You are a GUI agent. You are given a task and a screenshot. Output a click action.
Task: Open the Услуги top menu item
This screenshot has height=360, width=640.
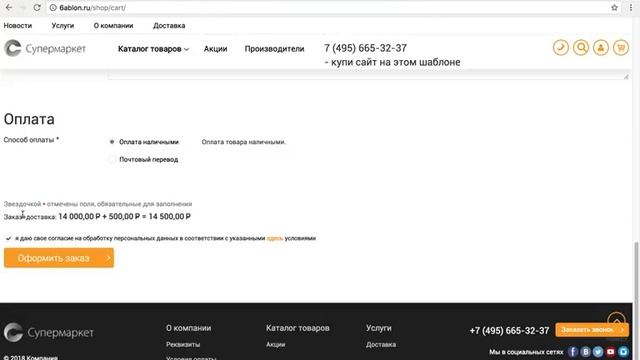coord(63,25)
